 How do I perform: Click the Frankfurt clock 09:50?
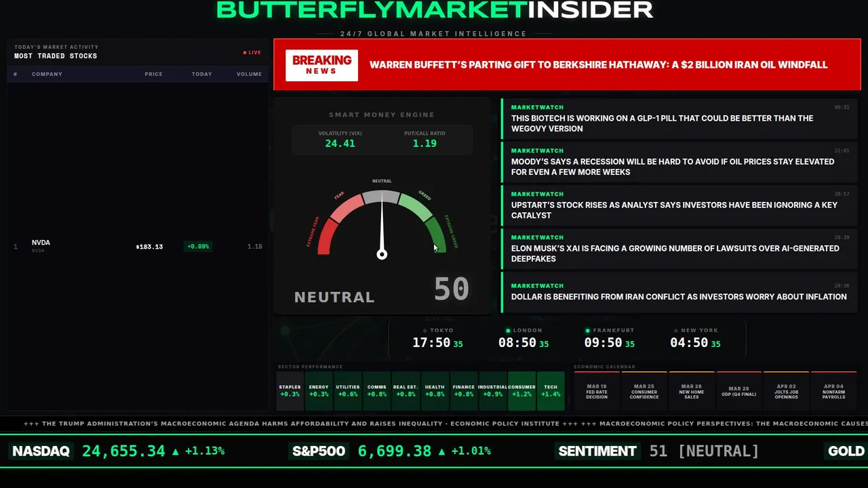click(x=603, y=343)
